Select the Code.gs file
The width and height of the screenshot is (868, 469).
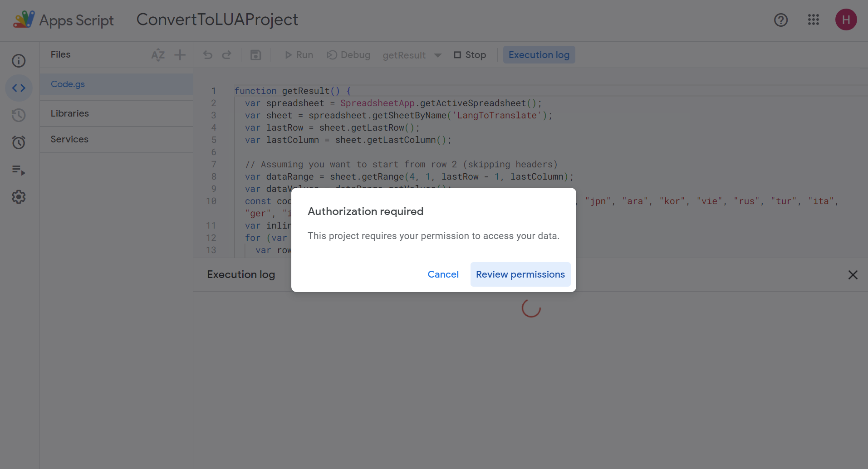pyautogui.click(x=68, y=84)
